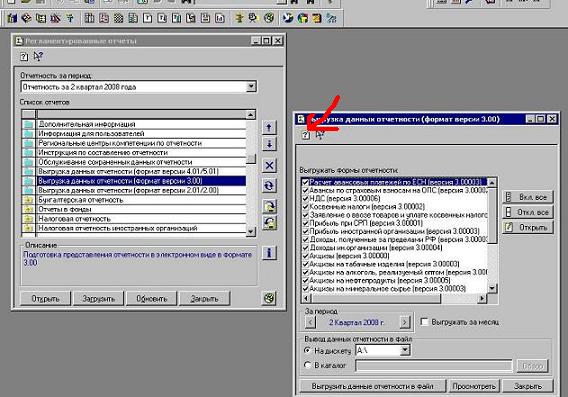Viewport: 568px width, 397px height.
Task: Click the circular-arrows refresh icon beside report list
Action: pyautogui.click(x=269, y=186)
